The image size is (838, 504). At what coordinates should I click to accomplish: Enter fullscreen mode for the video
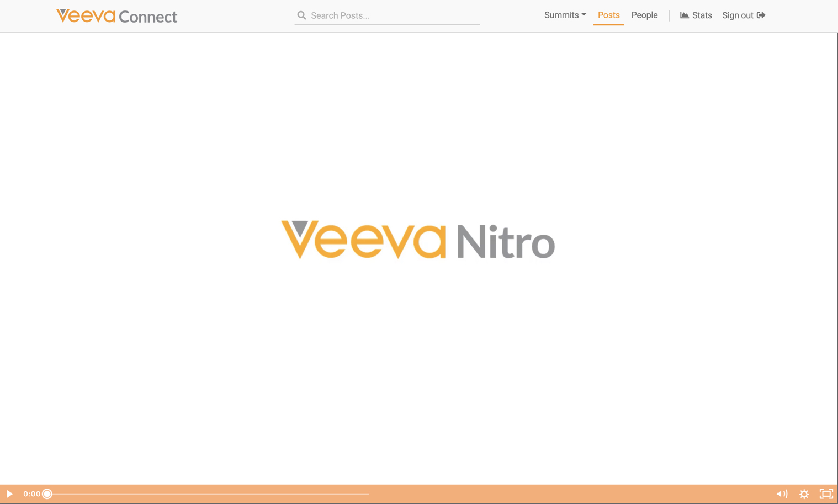[826, 494]
